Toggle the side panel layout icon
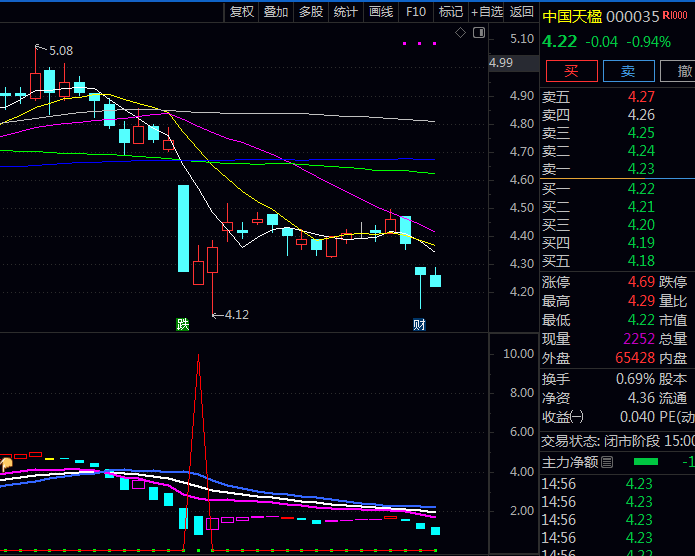695x556 pixels. 477,33
